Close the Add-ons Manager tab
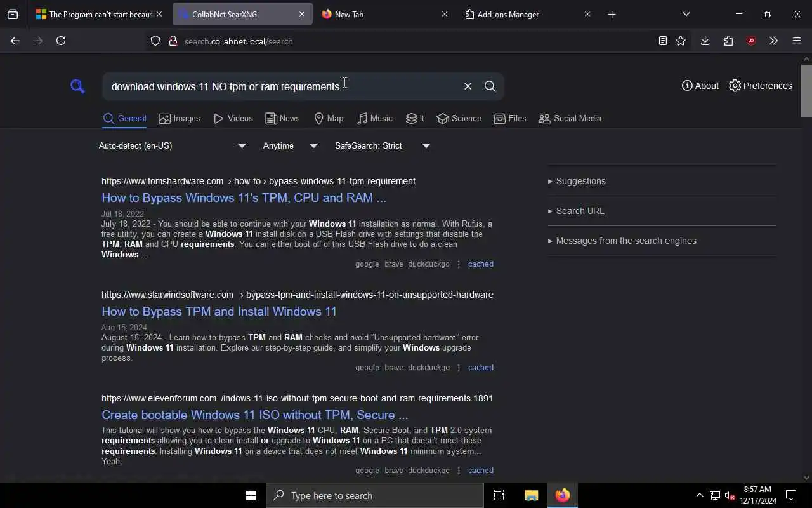 pyautogui.click(x=587, y=14)
